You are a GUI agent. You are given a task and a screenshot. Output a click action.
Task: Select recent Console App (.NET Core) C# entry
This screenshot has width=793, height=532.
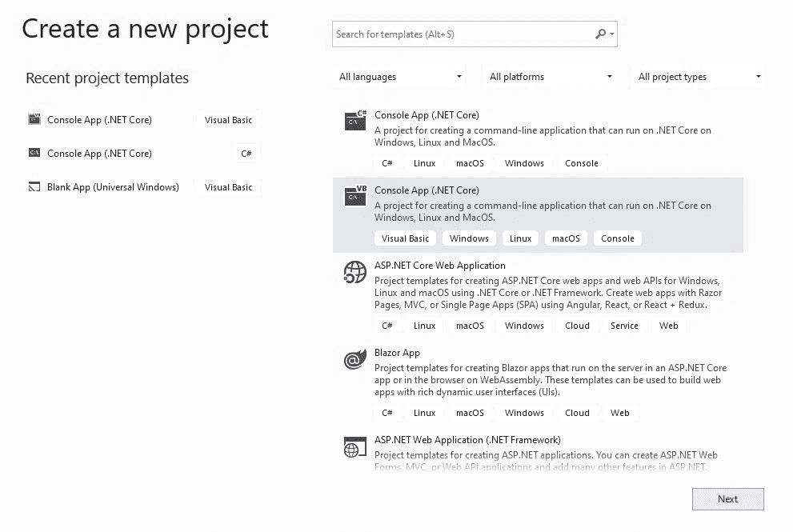(x=143, y=154)
